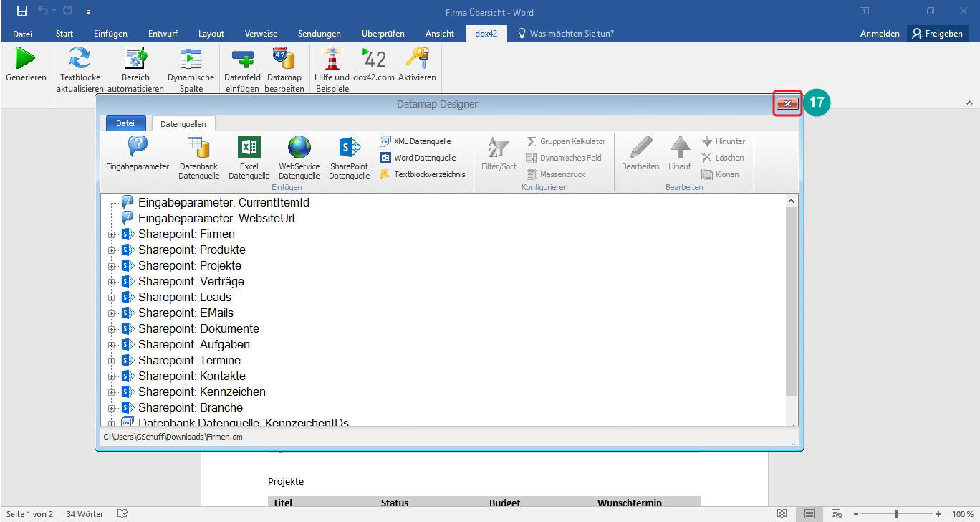Viewport: 980px width, 522px height.
Task: Save document using the floppy disk icon
Action: point(22,11)
